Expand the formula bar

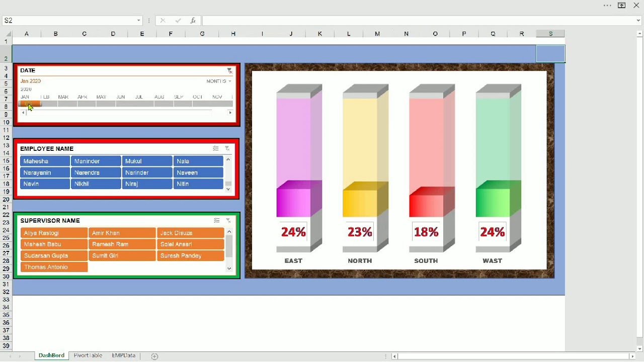(x=638, y=21)
